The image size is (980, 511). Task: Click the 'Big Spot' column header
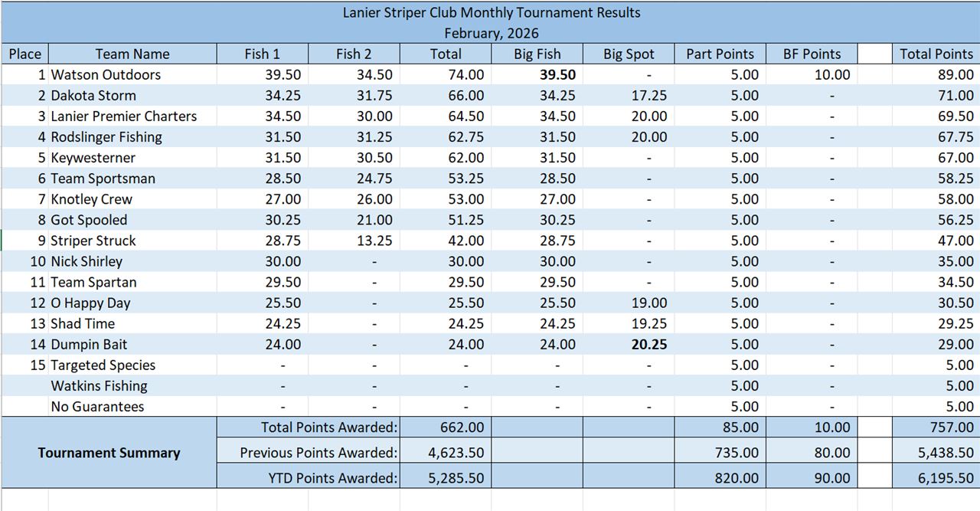(629, 54)
